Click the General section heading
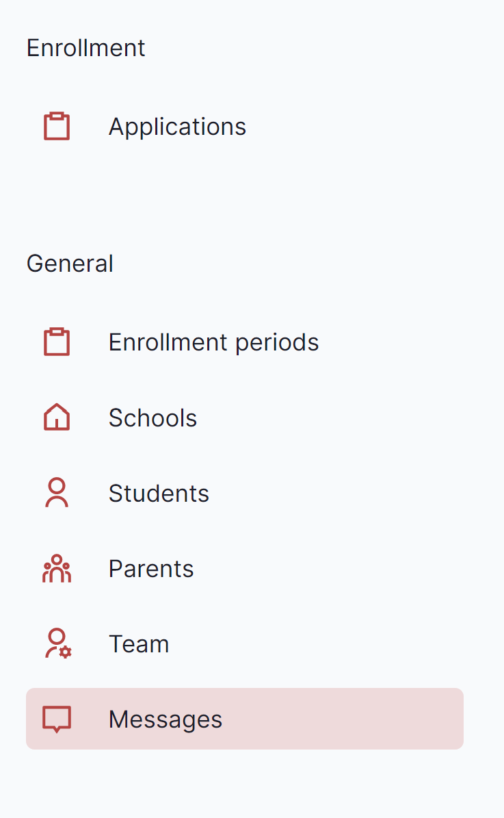 70,264
